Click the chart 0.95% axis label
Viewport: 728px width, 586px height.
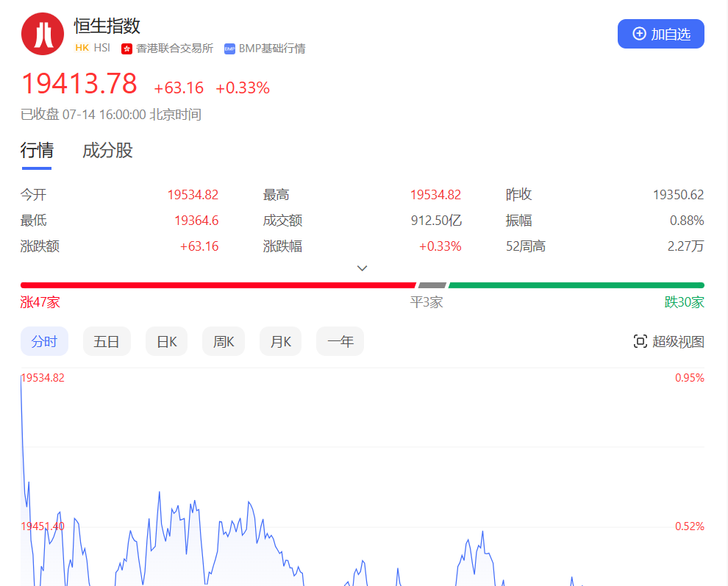[690, 378]
